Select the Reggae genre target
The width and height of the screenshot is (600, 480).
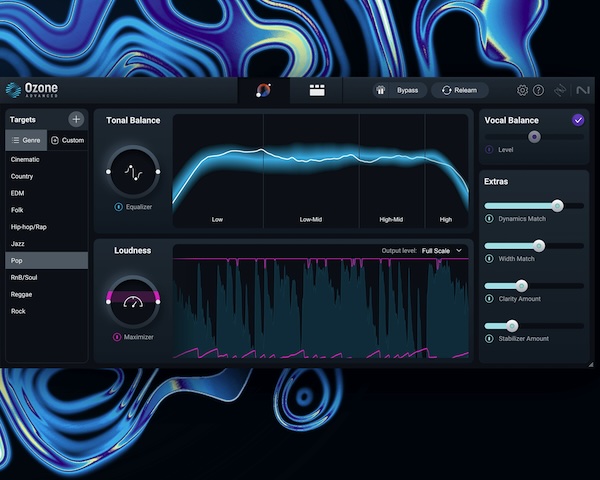click(47, 294)
